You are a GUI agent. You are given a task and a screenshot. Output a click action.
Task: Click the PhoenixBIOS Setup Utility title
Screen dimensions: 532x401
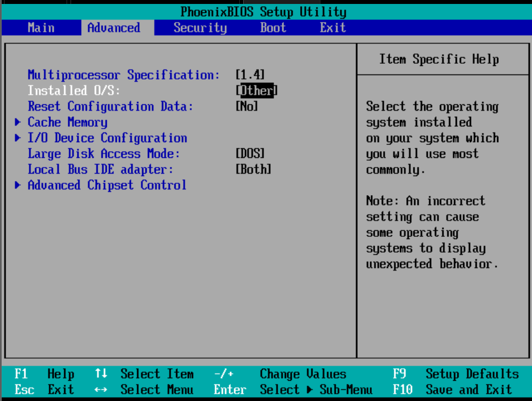click(x=263, y=12)
